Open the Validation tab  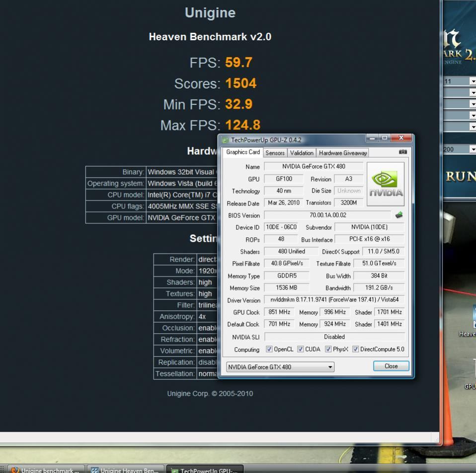point(302,153)
